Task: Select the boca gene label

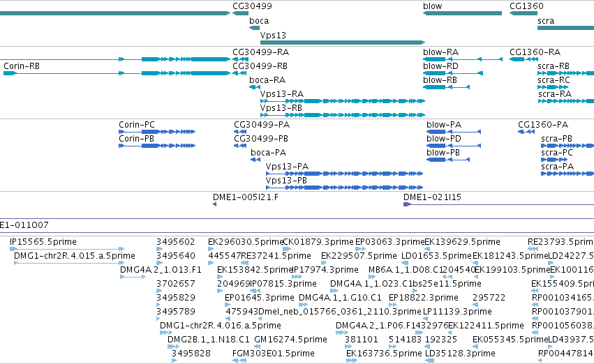Action: 259,21
